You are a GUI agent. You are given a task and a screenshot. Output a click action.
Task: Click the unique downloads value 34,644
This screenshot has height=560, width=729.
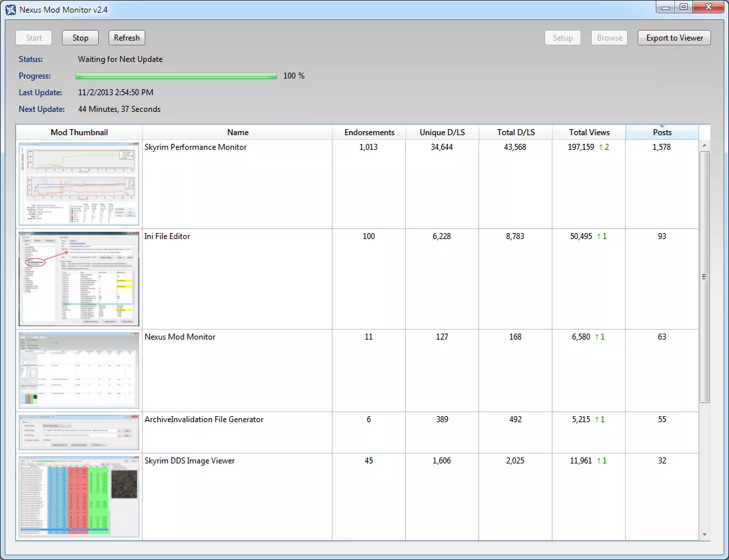coord(442,147)
